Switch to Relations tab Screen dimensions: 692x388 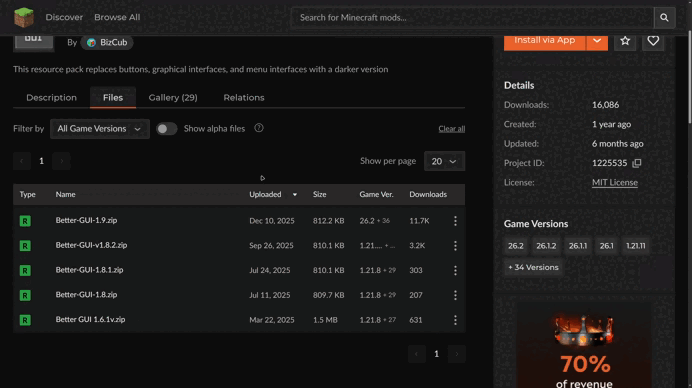[x=244, y=98]
